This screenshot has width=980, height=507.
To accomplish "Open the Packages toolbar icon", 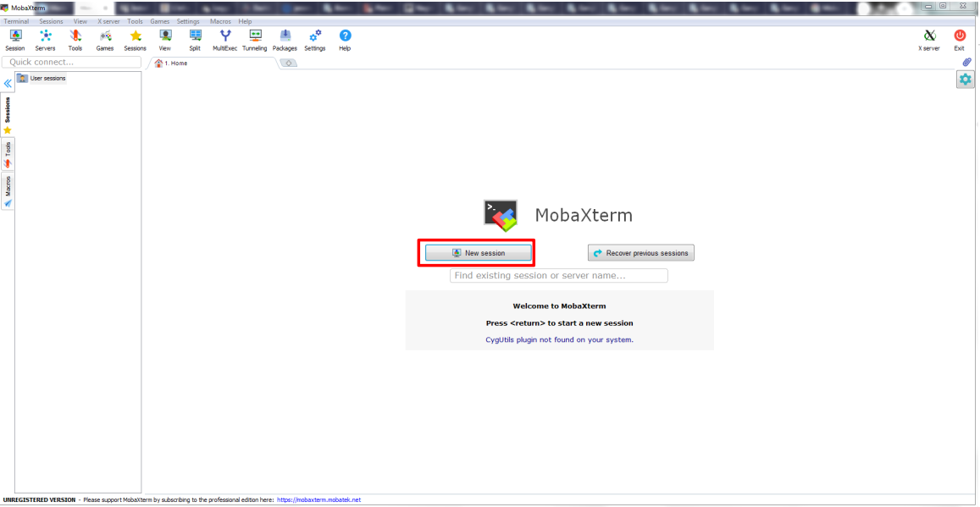I will coord(285,41).
